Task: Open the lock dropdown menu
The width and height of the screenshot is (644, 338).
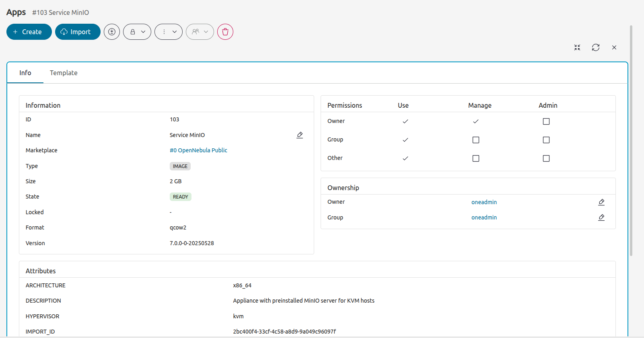Action: [x=137, y=32]
